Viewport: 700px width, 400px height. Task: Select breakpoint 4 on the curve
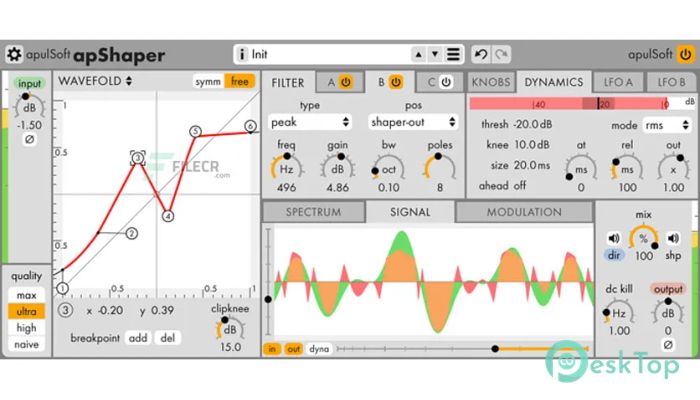[x=168, y=216]
